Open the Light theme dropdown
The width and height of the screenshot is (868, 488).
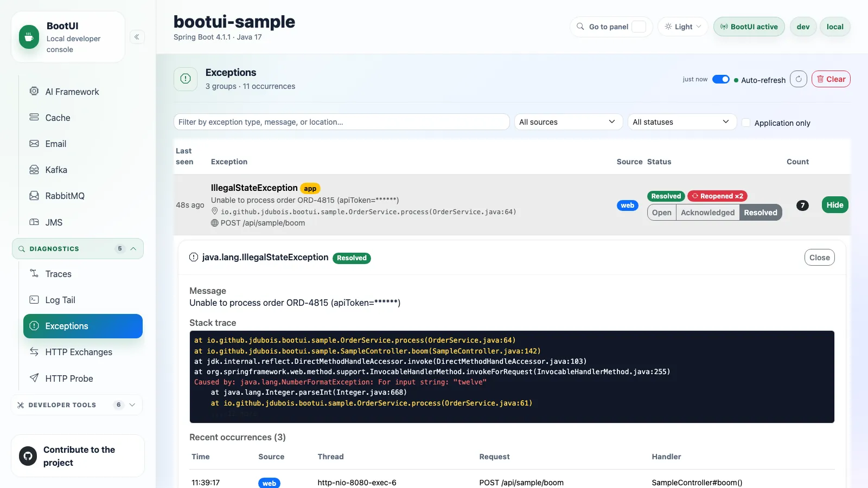point(683,27)
